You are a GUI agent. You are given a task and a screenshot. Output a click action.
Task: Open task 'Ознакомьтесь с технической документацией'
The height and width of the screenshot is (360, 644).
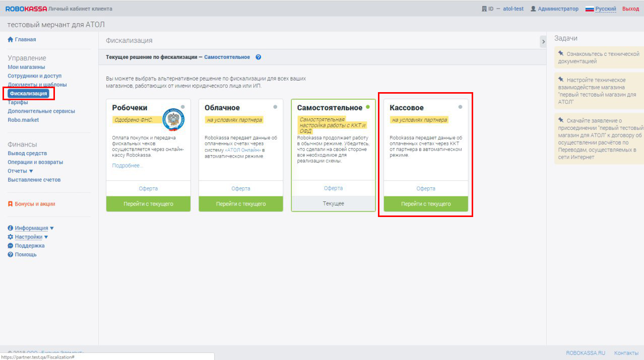click(x=599, y=57)
